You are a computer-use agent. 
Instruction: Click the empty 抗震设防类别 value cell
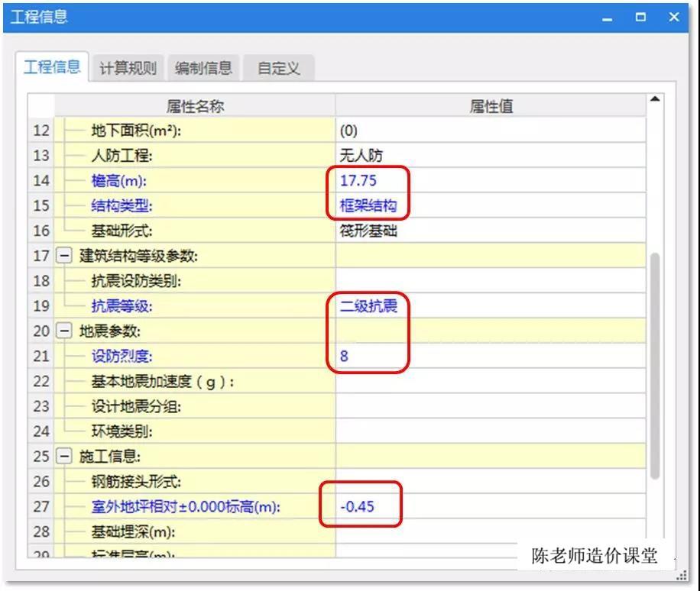click(x=490, y=280)
